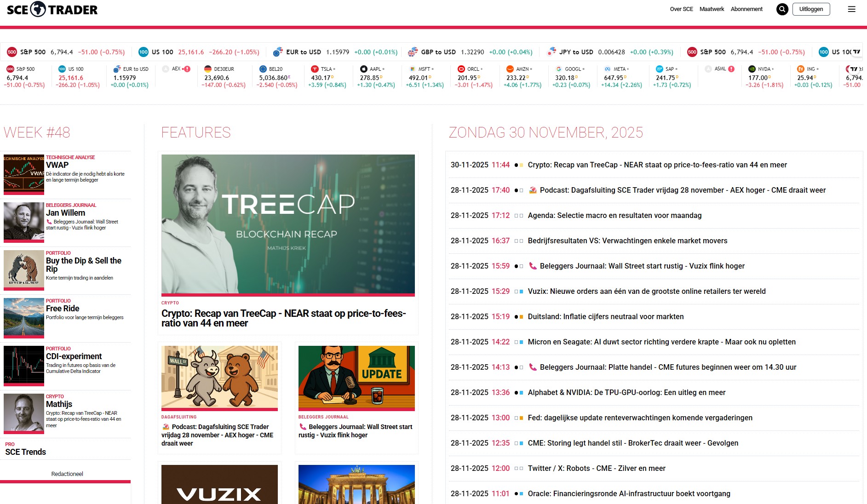Click the red warning badge beside AEX
Image resolution: width=867 pixels, height=504 pixels.
pyautogui.click(x=187, y=69)
